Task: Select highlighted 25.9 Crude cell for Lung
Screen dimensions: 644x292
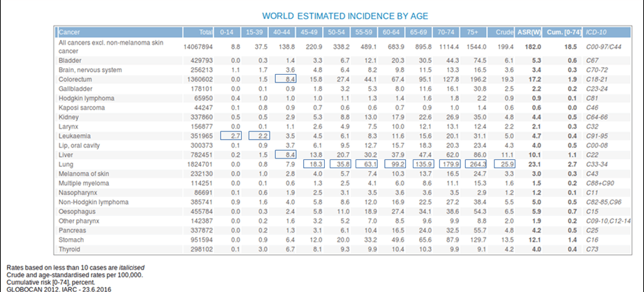Action: tap(506, 164)
